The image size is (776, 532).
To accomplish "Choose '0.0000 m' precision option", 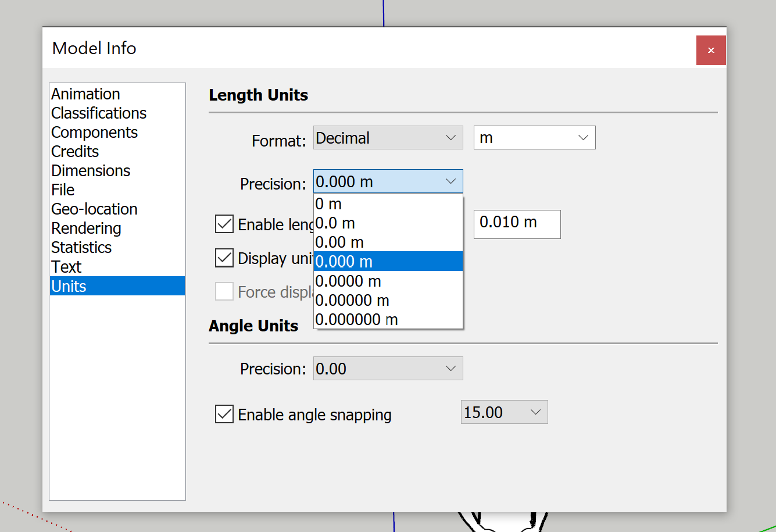I will [x=388, y=281].
